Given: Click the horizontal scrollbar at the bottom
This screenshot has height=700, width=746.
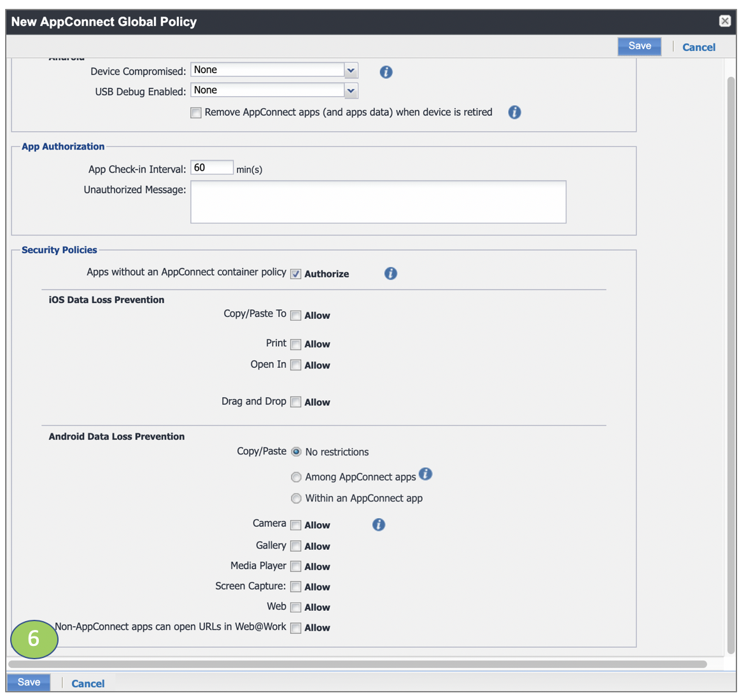Looking at the screenshot, I should tap(356, 664).
